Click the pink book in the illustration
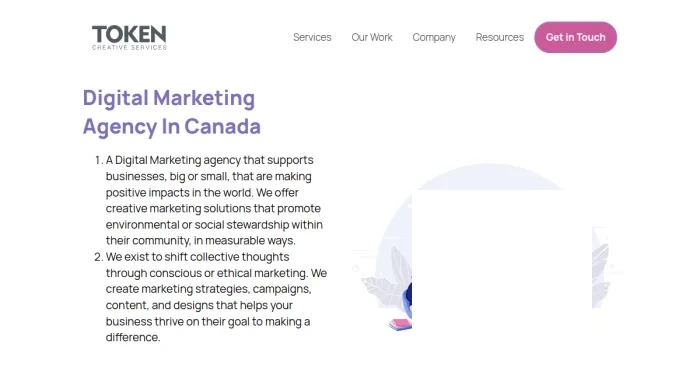This screenshot has width=700, height=367. 400,324
